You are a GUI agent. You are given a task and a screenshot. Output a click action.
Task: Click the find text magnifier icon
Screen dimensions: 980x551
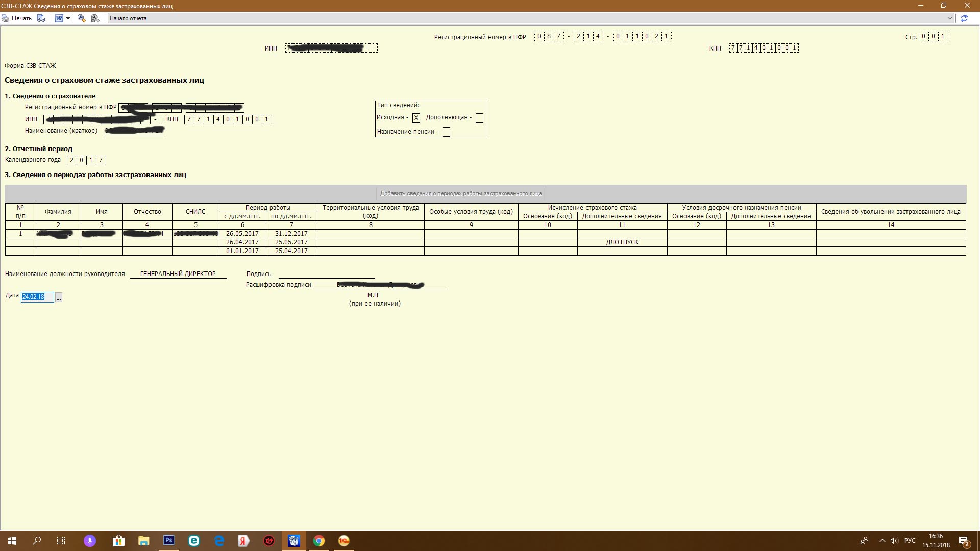[81, 18]
